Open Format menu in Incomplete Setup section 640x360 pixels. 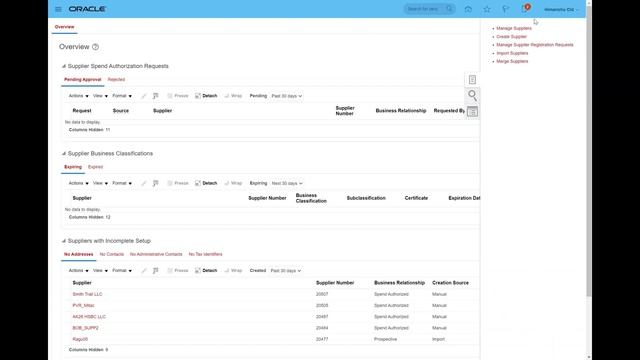pyautogui.click(x=122, y=271)
